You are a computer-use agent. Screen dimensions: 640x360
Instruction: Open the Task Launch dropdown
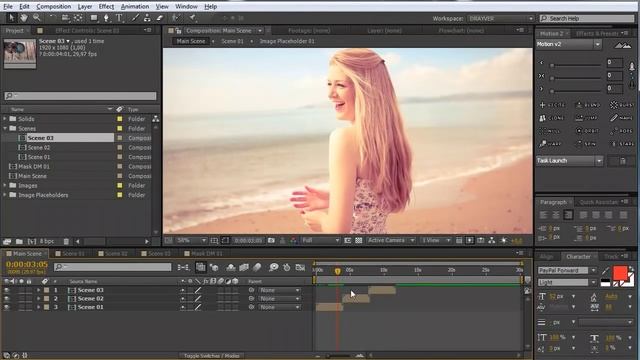569,161
